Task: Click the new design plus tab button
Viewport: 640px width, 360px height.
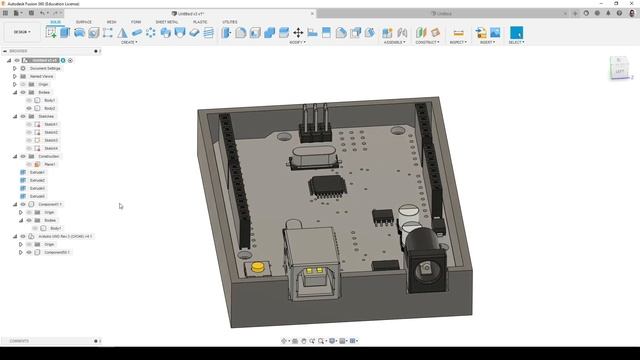Action: (575, 13)
